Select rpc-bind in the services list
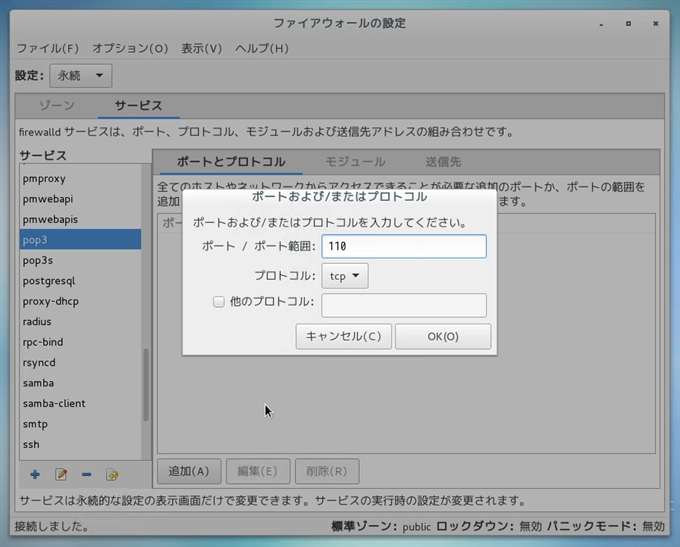The width and height of the screenshot is (680, 547). (x=80, y=342)
